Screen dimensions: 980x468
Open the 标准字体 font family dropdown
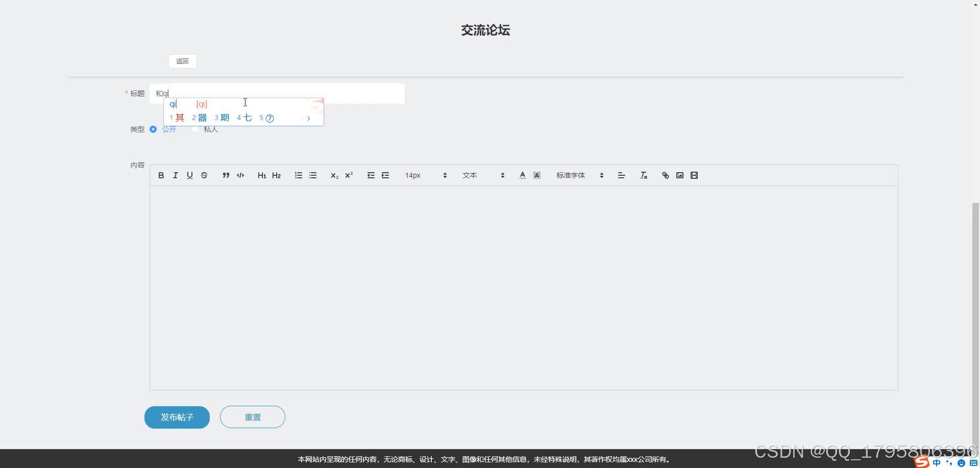[580, 175]
